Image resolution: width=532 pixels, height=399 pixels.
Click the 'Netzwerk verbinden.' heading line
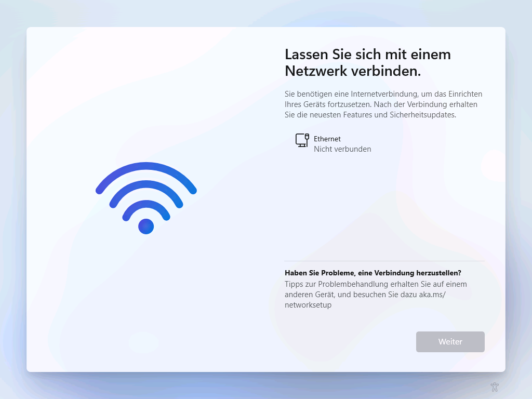click(x=353, y=71)
